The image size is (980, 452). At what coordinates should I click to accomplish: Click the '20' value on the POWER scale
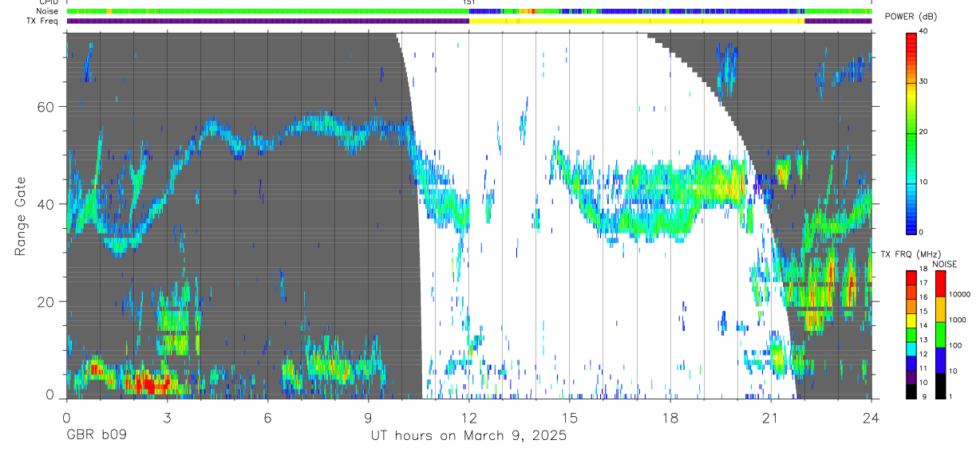pos(925,132)
